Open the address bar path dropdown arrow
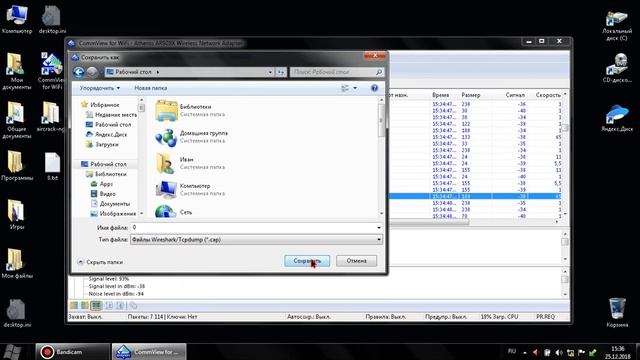640x360 pixels. 270,72
